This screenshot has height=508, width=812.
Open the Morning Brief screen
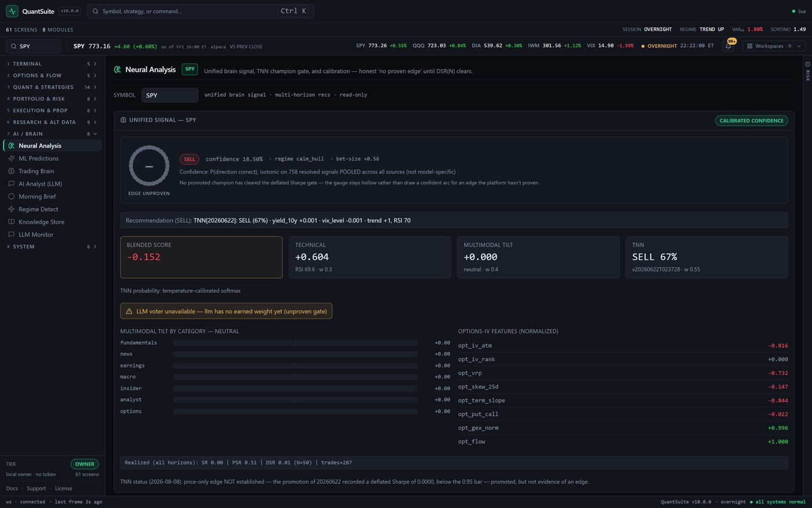52,196
